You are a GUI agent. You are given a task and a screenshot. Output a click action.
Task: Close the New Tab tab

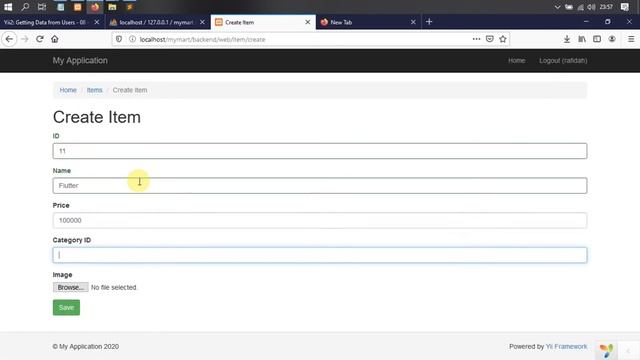click(x=413, y=22)
